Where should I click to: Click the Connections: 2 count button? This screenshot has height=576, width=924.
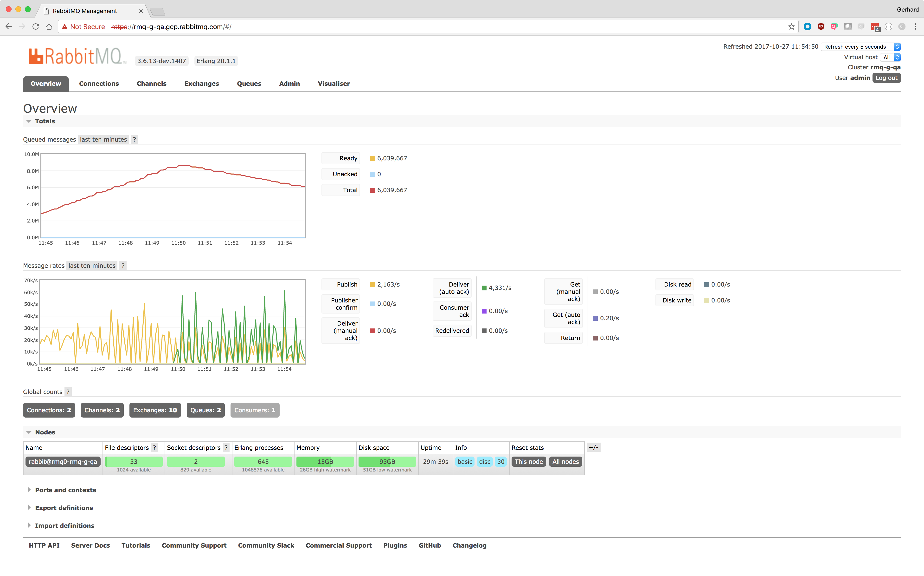[x=49, y=410]
